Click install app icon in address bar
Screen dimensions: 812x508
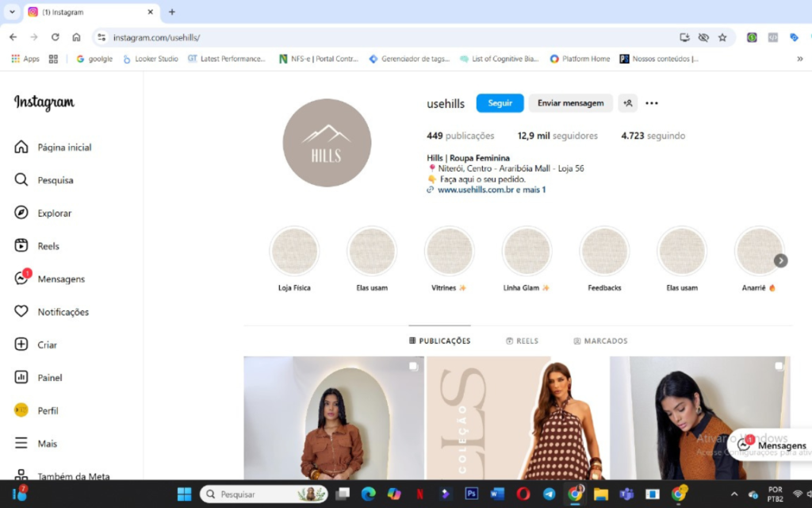click(684, 37)
